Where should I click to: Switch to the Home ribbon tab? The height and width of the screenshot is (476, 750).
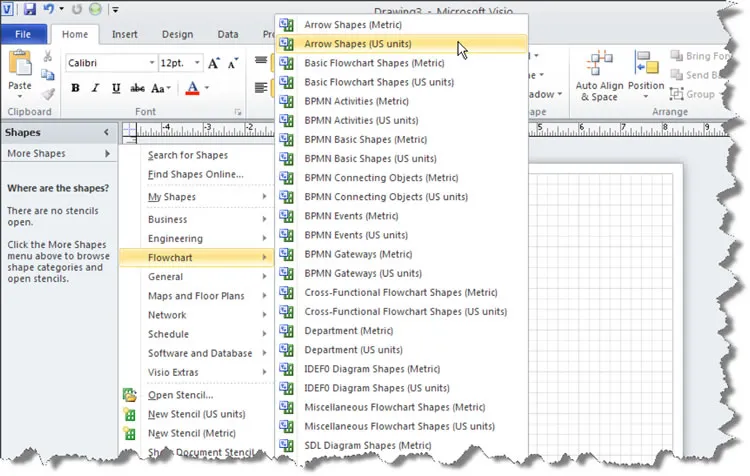75,34
